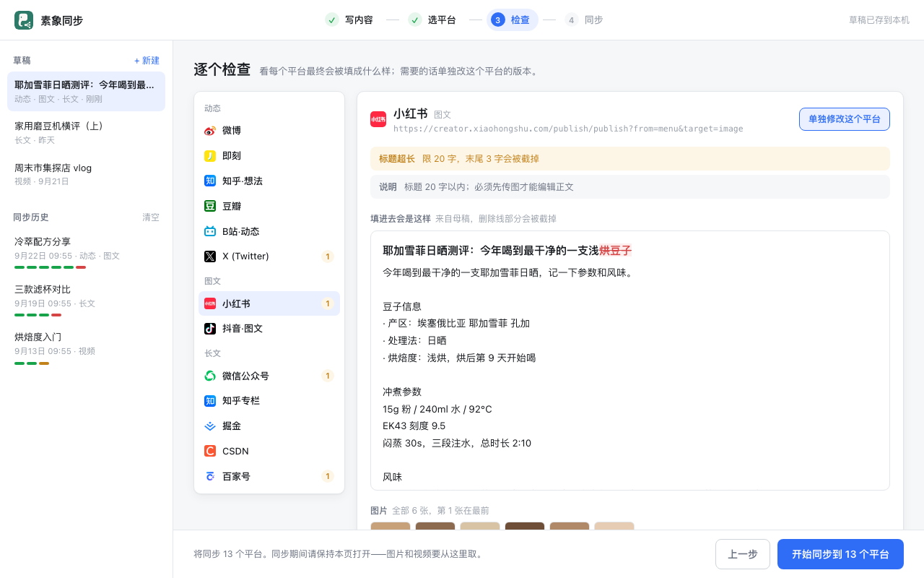Click the 即刻 platform icon
The width and height of the screenshot is (924, 578).
[x=210, y=156]
